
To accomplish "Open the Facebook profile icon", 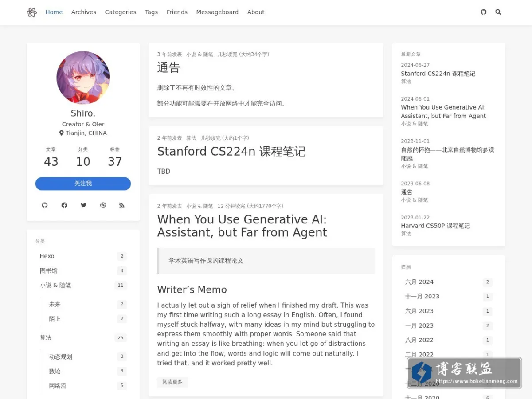I will (x=64, y=205).
